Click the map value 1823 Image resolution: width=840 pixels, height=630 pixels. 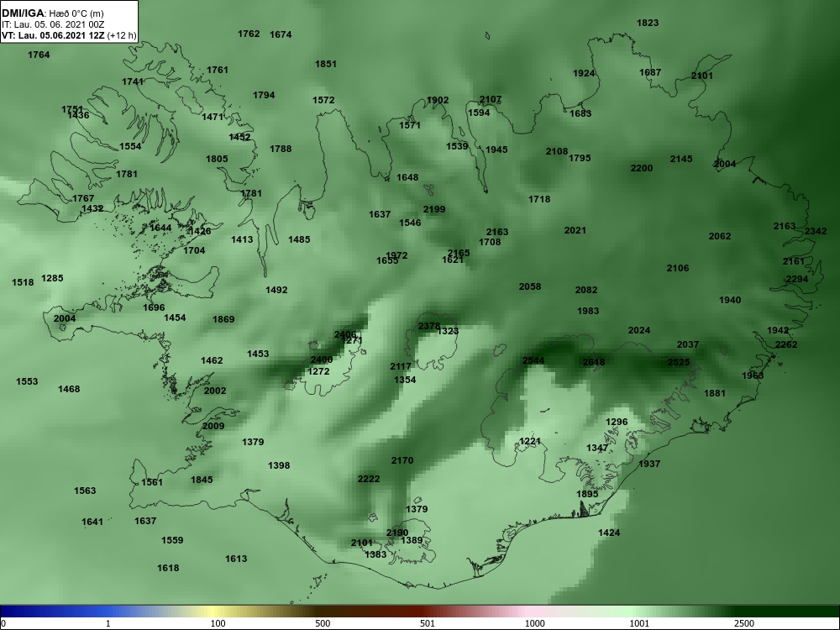pos(648,23)
